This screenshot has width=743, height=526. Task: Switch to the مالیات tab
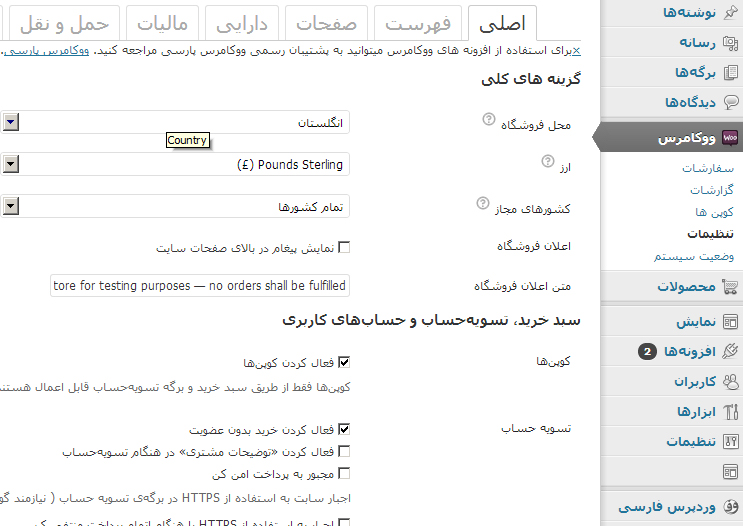coord(162,23)
